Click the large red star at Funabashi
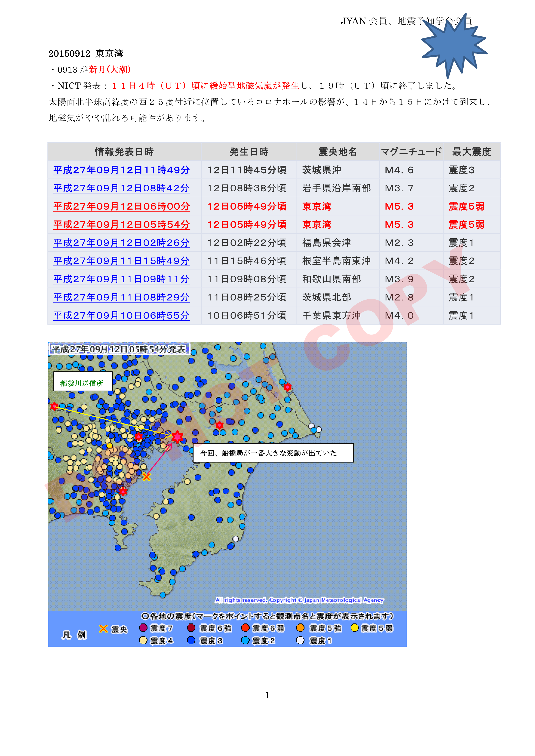This screenshot has width=535, height=756. pos(177,437)
